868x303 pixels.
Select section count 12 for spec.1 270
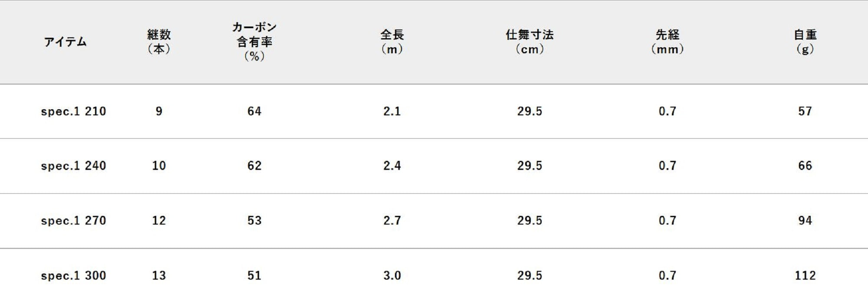point(159,221)
